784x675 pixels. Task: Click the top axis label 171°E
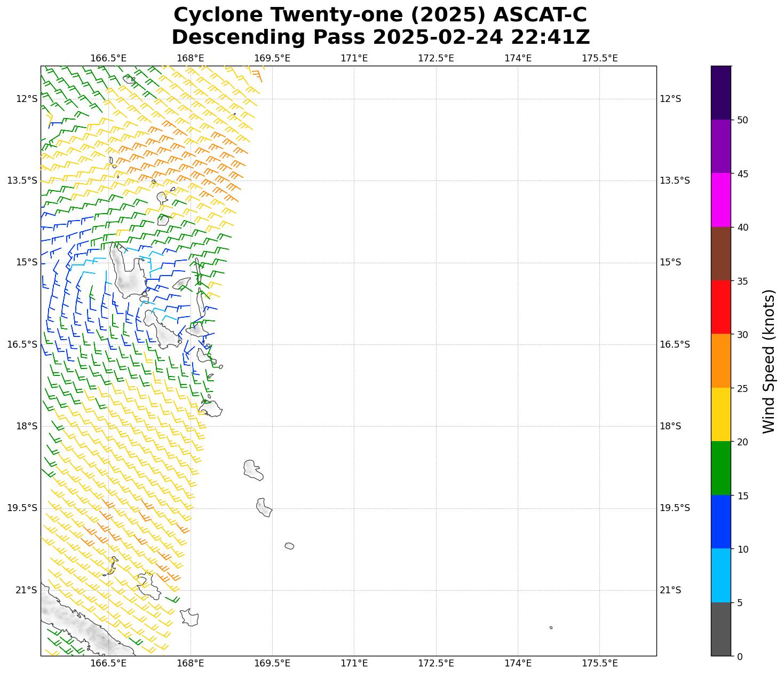point(354,58)
